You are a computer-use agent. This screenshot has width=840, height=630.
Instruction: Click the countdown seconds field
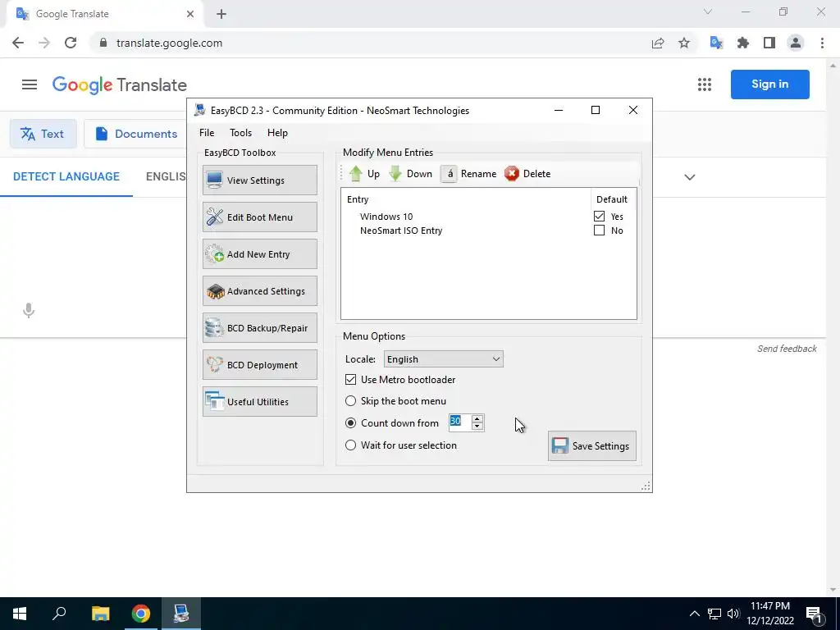tap(459, 422)
